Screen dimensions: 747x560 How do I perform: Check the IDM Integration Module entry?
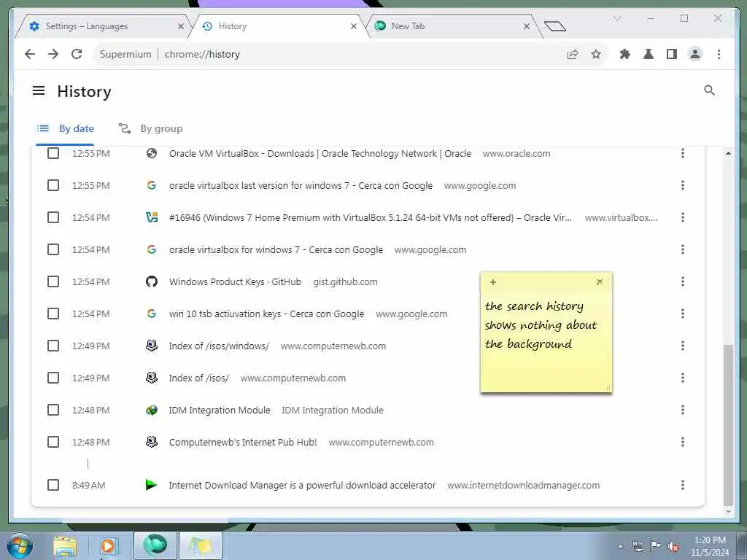coord(53,410)
